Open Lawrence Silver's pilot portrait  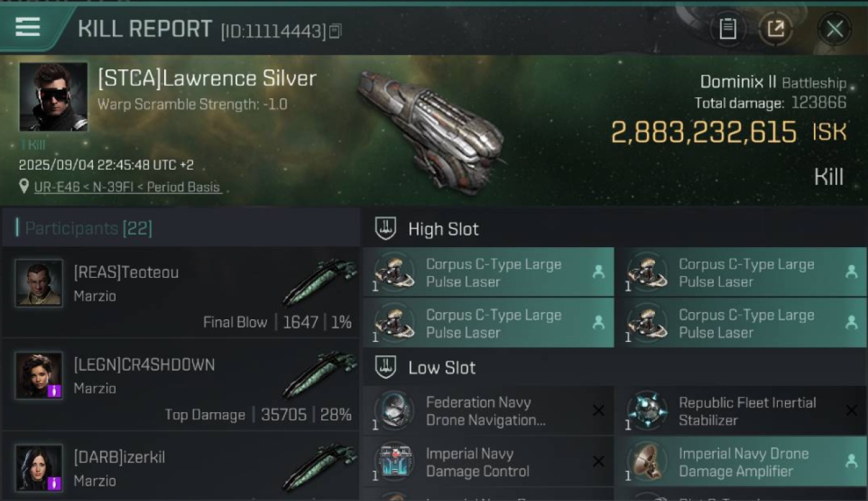[x=53, y=97]
